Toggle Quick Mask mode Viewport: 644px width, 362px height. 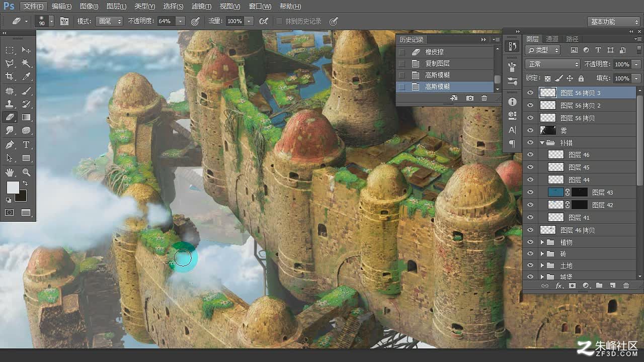pos(10,213)
